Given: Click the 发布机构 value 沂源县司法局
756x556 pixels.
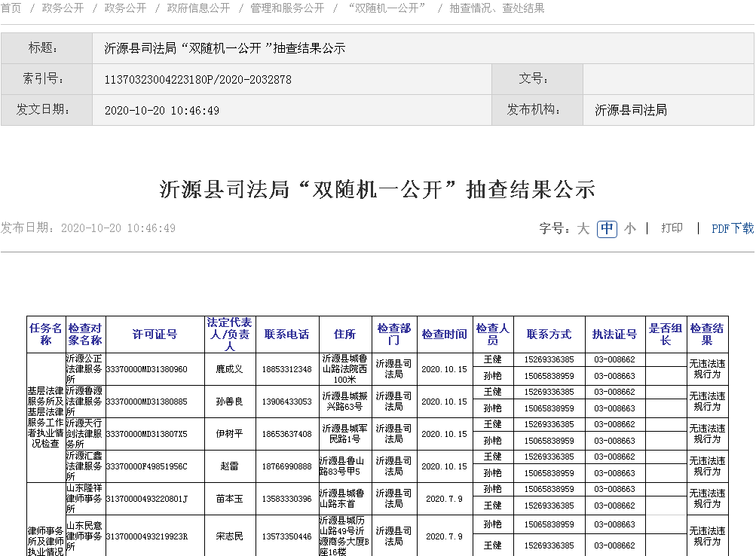Looking at the screenshot, I should [x=631, y=110].
